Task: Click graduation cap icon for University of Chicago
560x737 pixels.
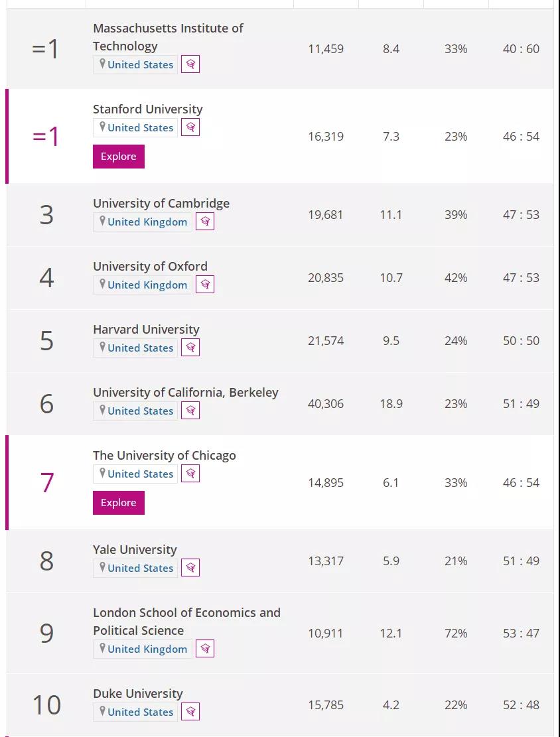Action: (x=190, y=473)
